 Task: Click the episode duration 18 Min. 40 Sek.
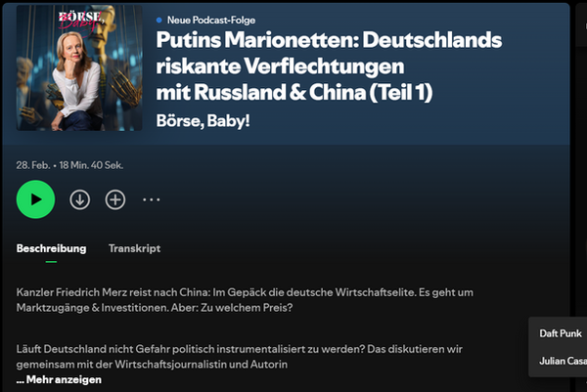91,165
